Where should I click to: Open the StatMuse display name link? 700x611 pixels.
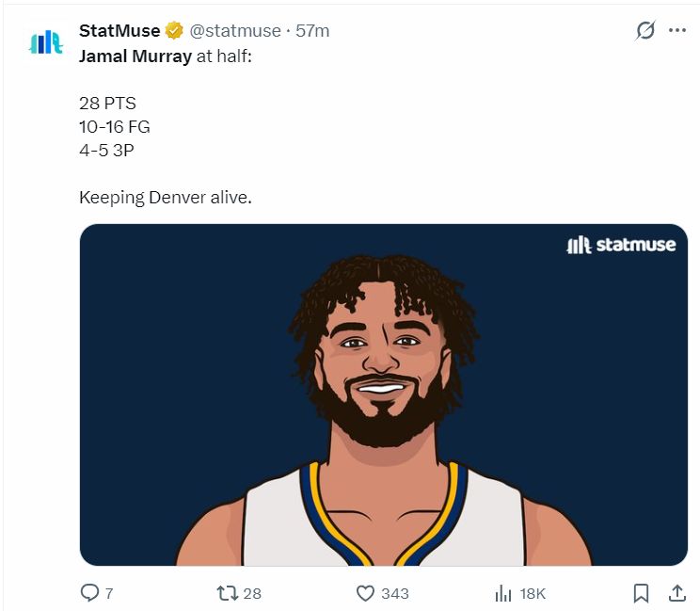(119, 31)
